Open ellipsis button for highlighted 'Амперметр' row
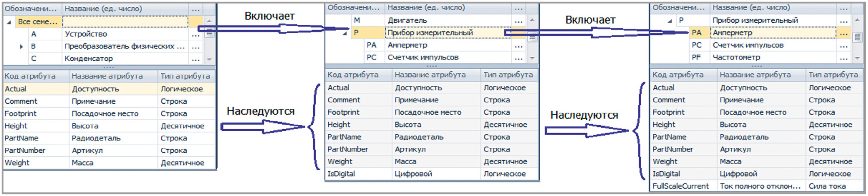The height and width of the screenshot is (196, 868). point(843,33)
